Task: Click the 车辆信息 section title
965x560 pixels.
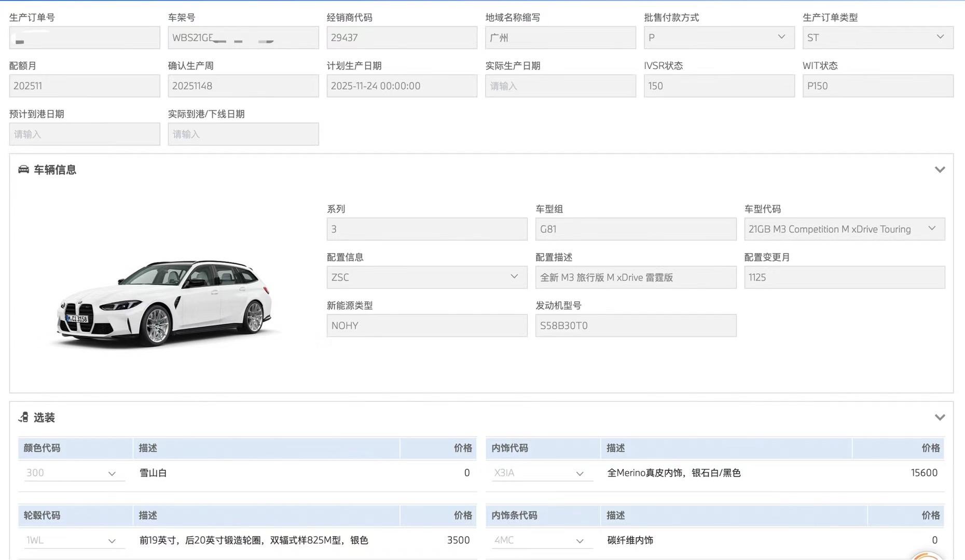Action: click(x=55, y=170)
